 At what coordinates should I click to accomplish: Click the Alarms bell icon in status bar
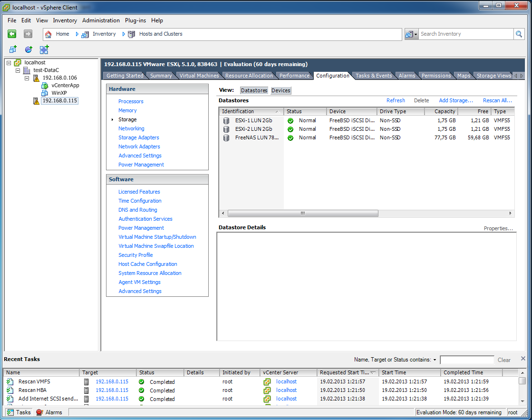39,412
